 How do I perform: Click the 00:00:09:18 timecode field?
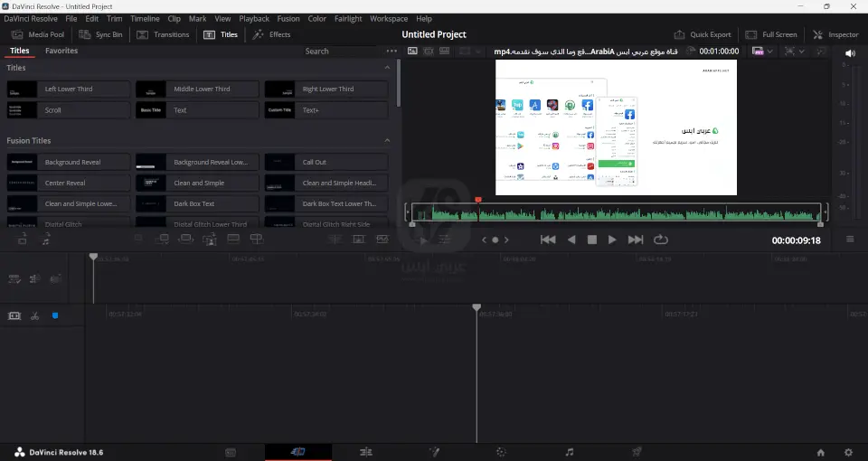796,240
